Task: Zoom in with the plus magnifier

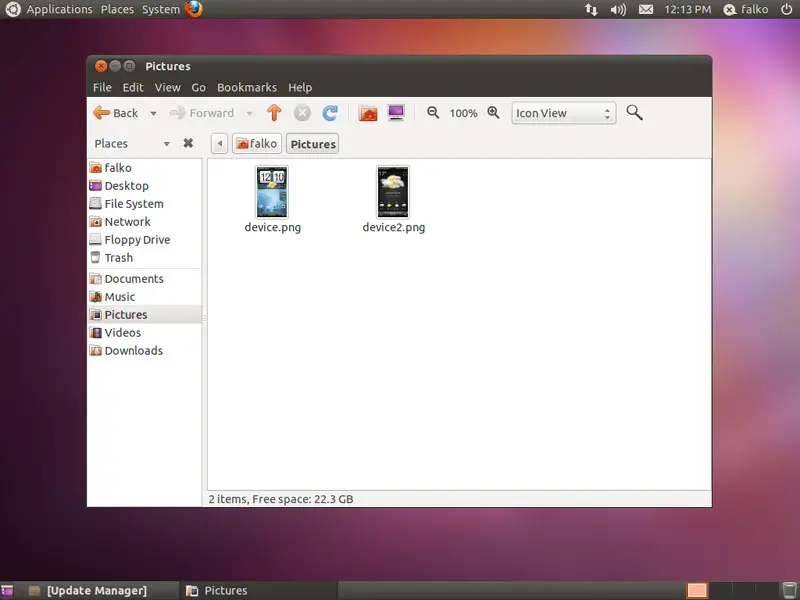Action: tap(493, 113)
